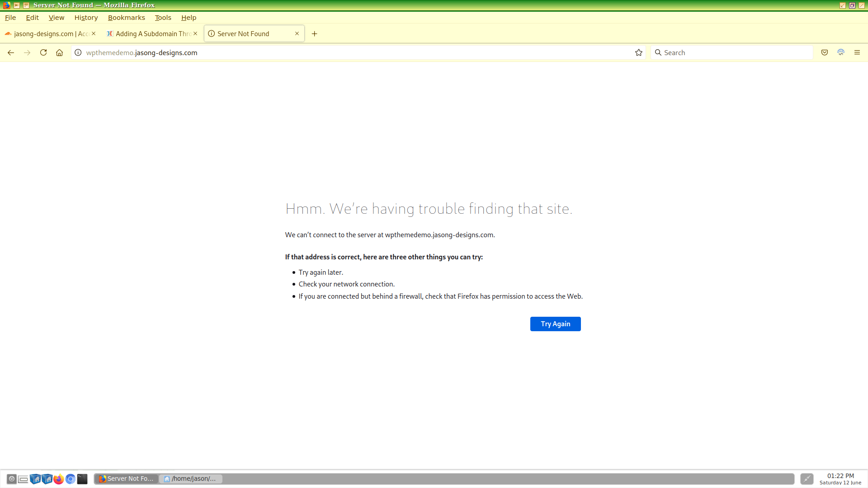Launch Firefox from taskbar

coord(59,479)
